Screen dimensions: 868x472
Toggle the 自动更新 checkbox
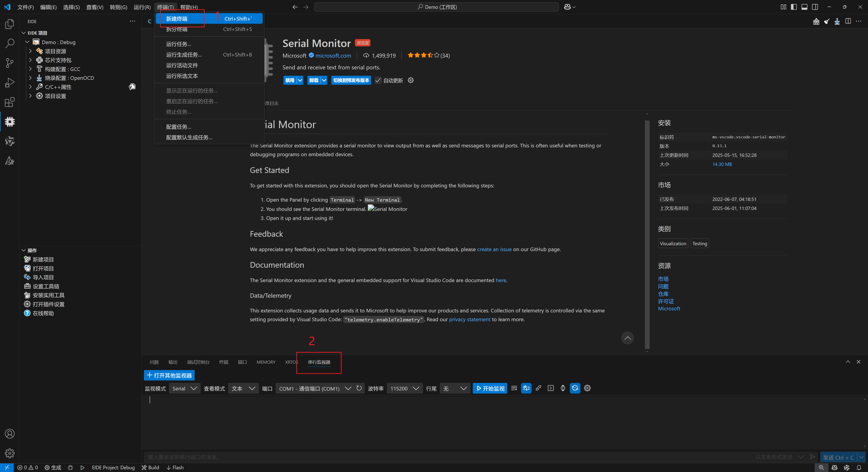point(378,80)
